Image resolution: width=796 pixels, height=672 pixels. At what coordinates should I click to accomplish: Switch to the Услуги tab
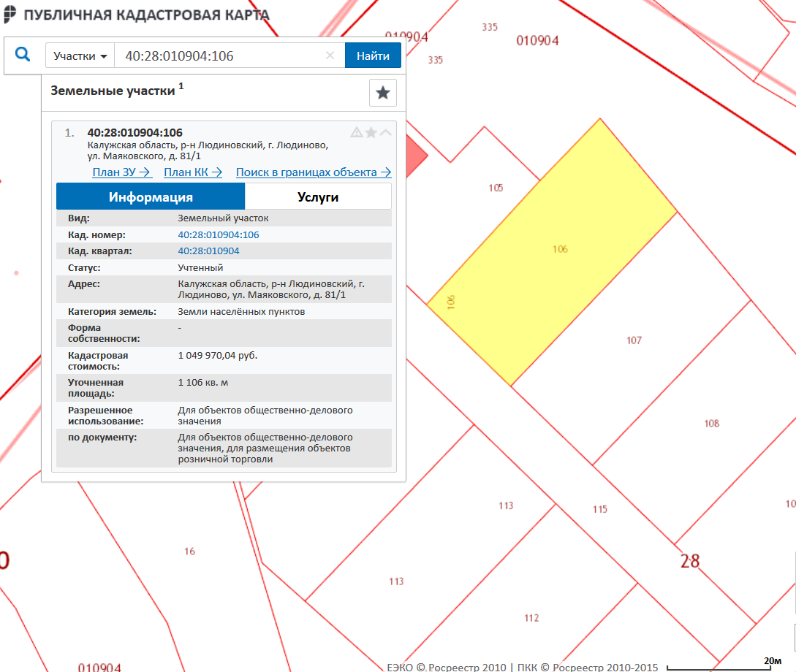[318, 197]
